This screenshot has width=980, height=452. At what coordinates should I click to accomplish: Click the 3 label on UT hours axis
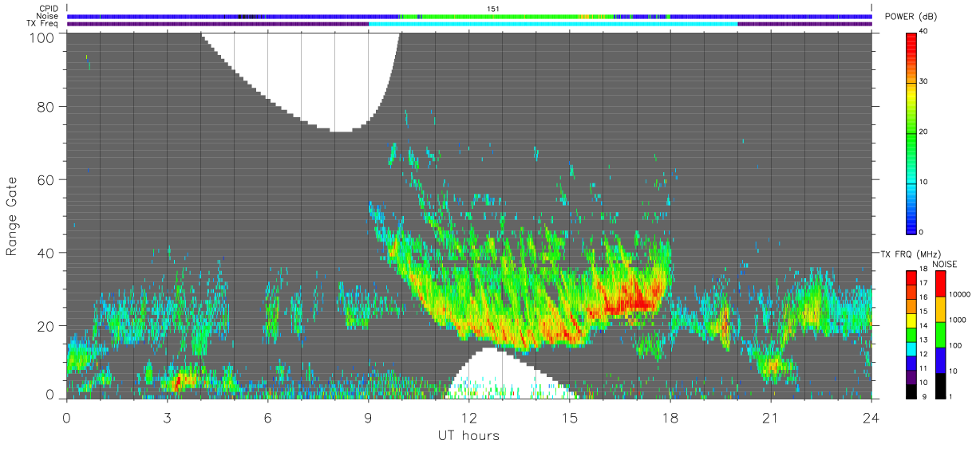[167, 418]
